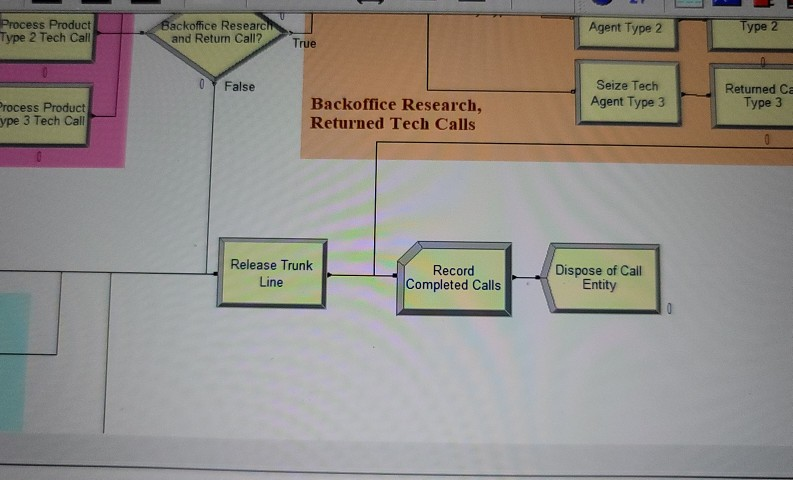Select the Record Completed Calls module

[x=454, y=278]
